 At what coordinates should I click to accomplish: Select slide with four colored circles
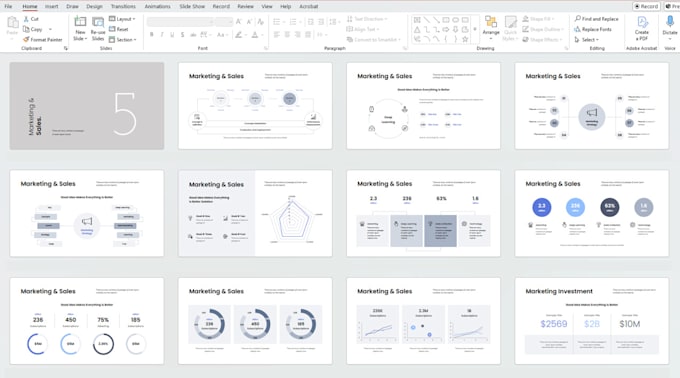(x=592, y=213)
